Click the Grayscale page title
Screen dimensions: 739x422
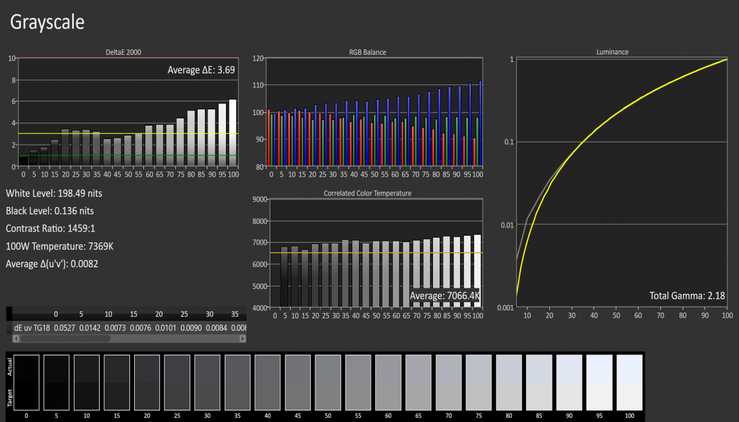47,22
